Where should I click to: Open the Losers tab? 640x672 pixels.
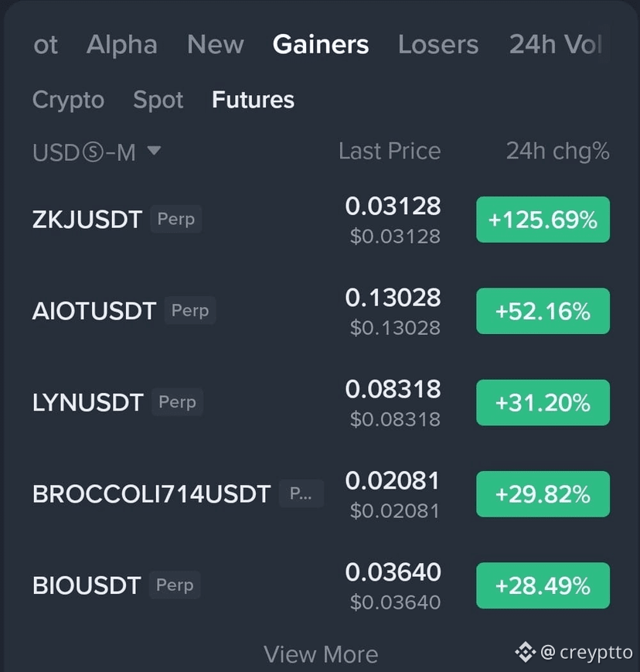tap(438, 45)
